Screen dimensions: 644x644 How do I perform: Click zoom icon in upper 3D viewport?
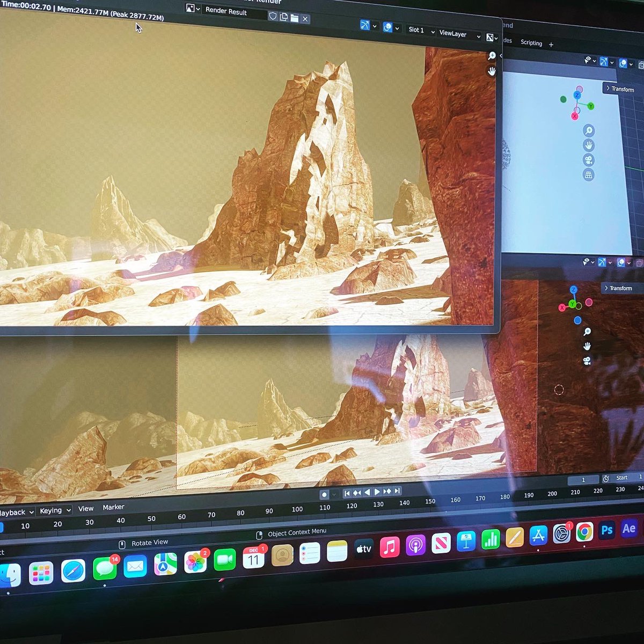(x=588, y=130)
